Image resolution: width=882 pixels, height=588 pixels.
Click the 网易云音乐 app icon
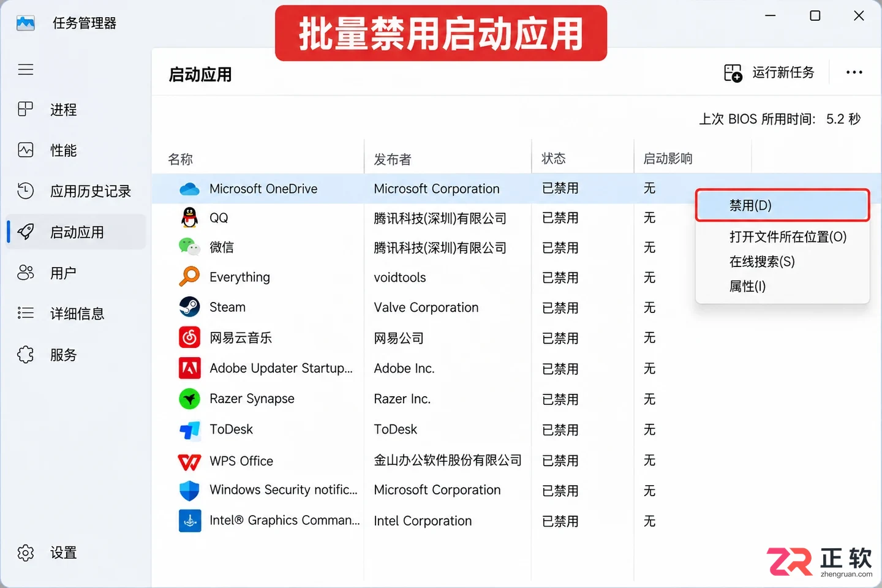pyautogui.click(x=190, y=337)
